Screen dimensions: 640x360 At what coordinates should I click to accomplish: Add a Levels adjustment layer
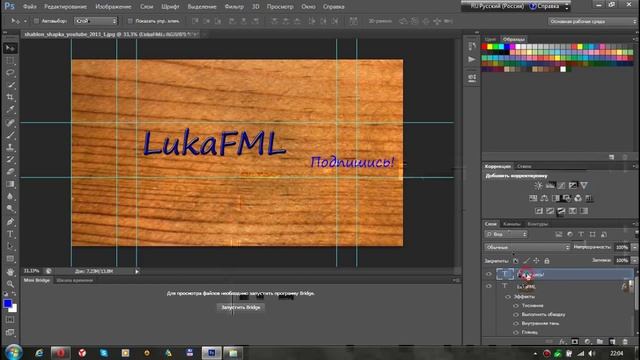(x=550, y=186)
